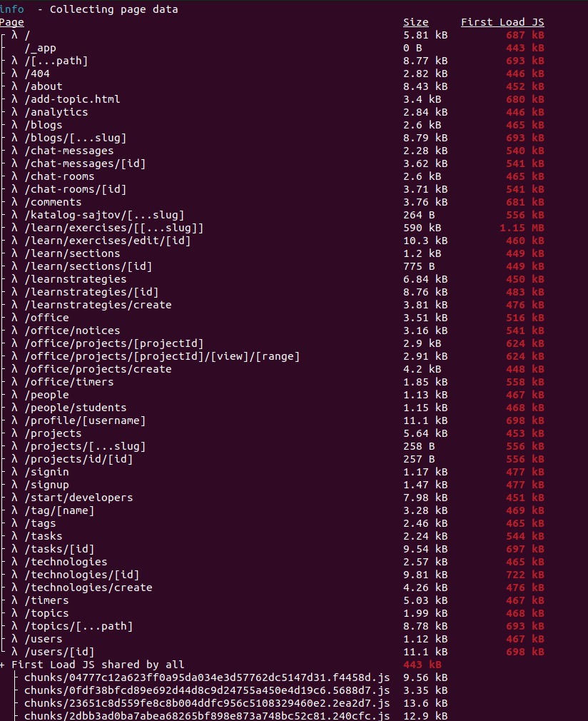Click the "First Load JS shared by all" line

point(97,665)
